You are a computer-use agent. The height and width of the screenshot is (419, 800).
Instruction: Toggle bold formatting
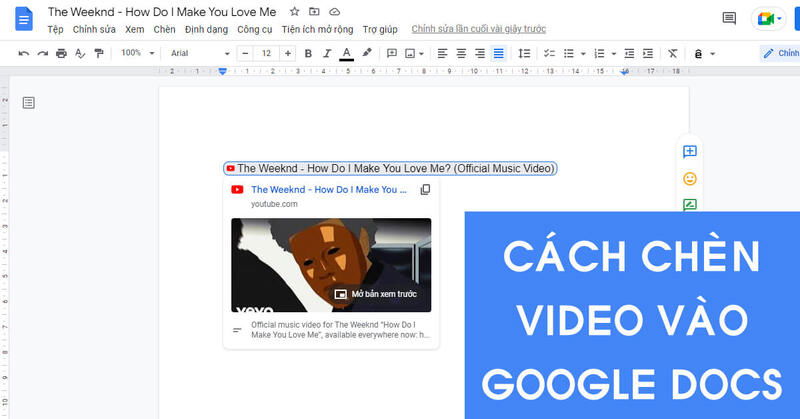(x=308, y=53)
